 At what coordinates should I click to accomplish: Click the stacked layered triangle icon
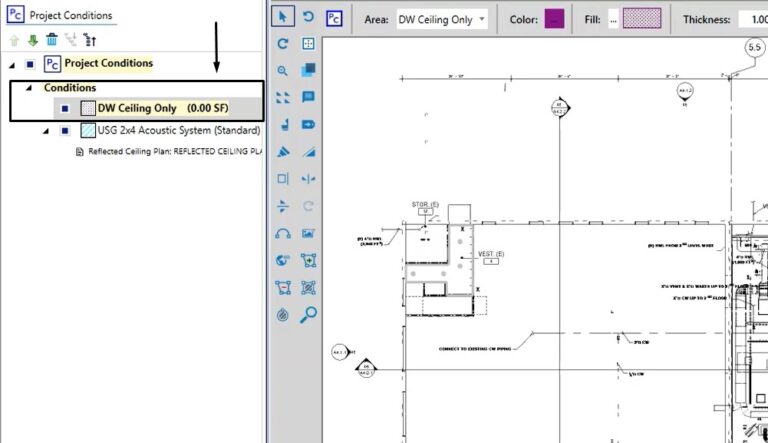283,152
